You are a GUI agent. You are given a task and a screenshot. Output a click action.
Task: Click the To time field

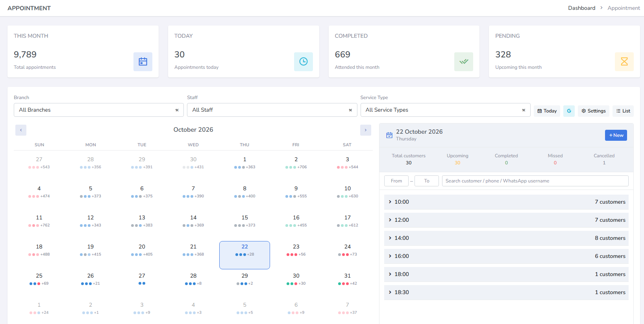coord(427,181)
